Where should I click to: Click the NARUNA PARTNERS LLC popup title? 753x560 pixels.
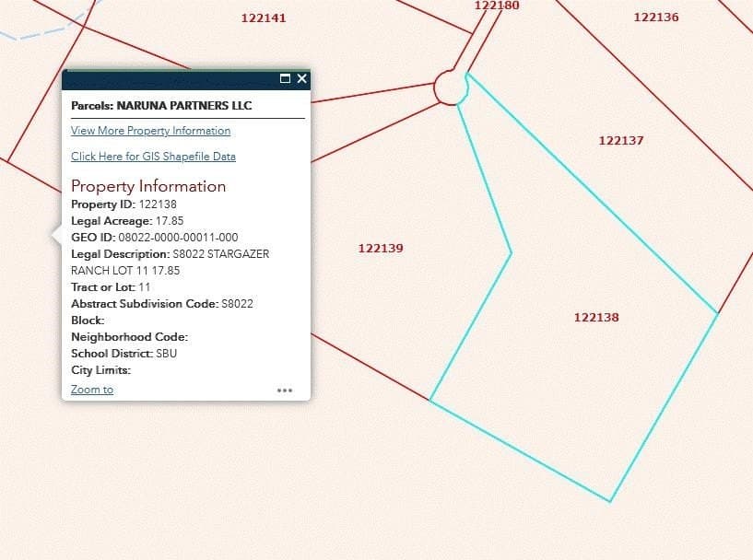pyautogui.click(x=163, y=105)
